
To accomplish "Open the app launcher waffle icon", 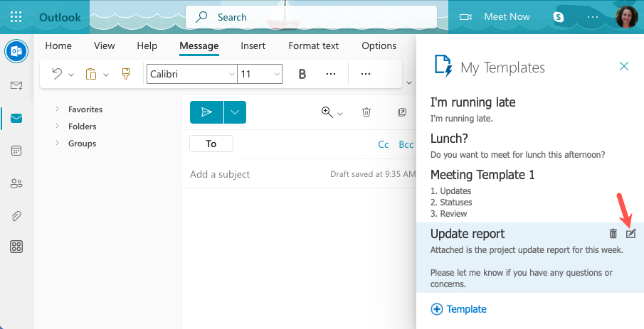I will click(16, 17).
